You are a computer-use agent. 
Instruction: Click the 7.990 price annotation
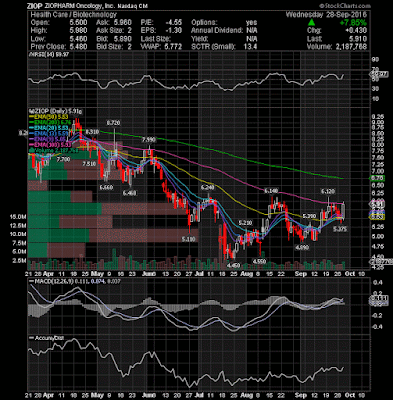pos(149,139)
